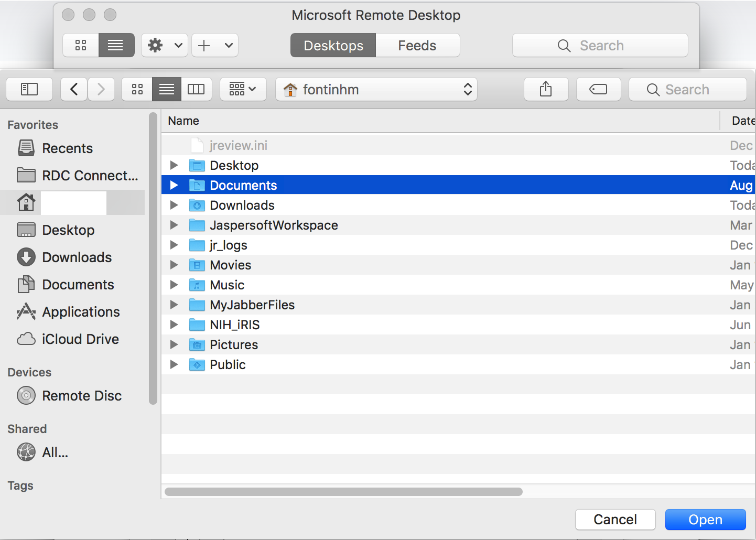Click the Remote Desktop Search field
This screenshot has width=756, height=540.
click(x=600, y=45)
